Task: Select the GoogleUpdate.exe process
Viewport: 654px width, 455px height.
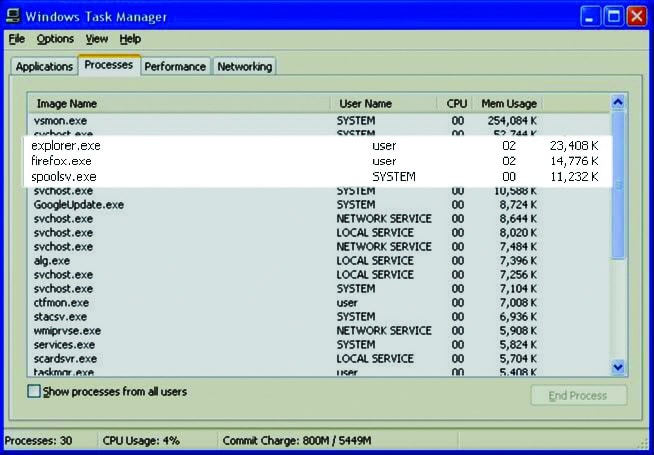Action: pos(78,204)
